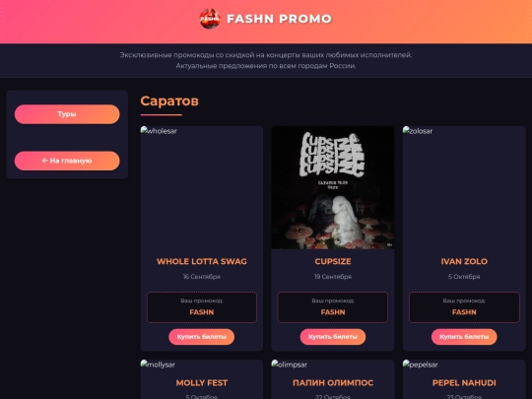Click the PEPEL NAHUDI event title

tap(464, 382)
